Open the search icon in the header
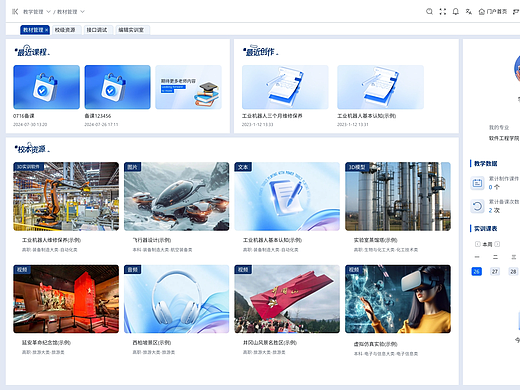 pyautogui.click(x=429, y=12)
